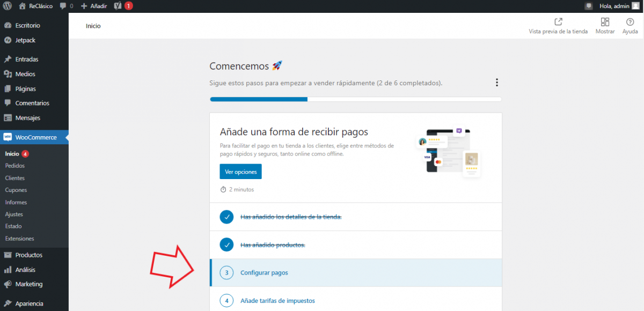Open the three-dot task list options menu

point(496,83)
